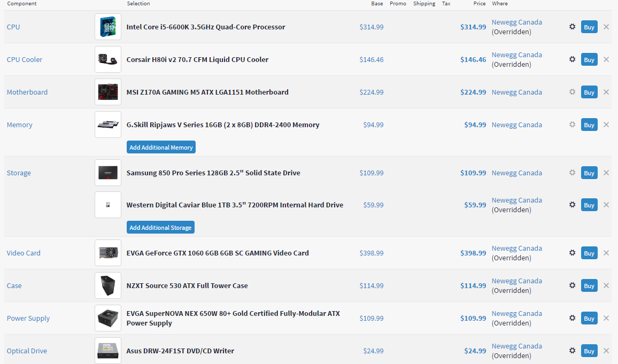Screen dimensions: 618x364
Task: Open price settings gear for Corsair H80i cooler
Action: pyautogui.click(x=572, y=59)
